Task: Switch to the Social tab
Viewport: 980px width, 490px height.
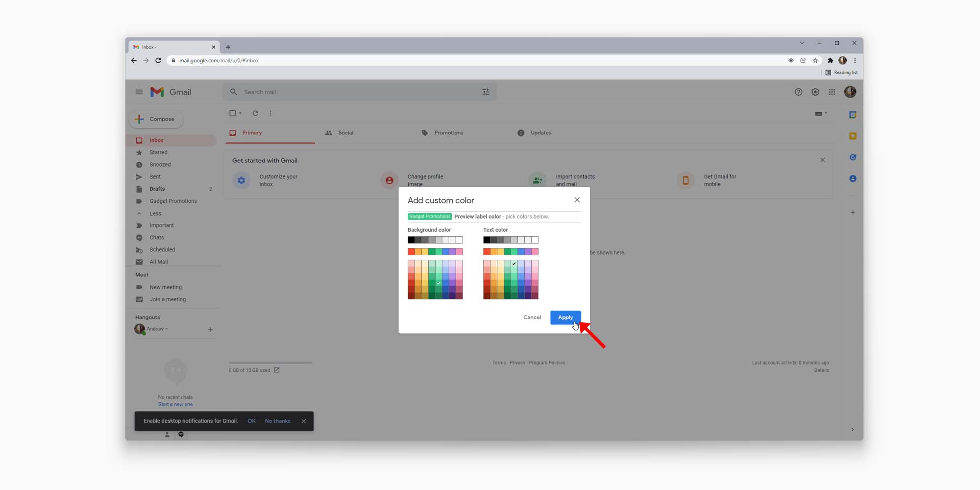Action: click(345, 133)
